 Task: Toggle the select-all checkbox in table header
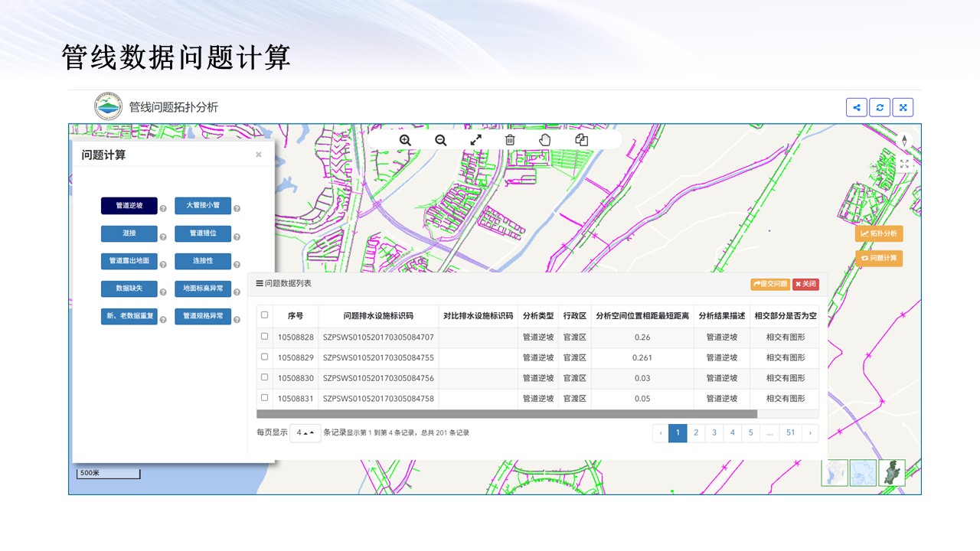[x=265, y=315]
